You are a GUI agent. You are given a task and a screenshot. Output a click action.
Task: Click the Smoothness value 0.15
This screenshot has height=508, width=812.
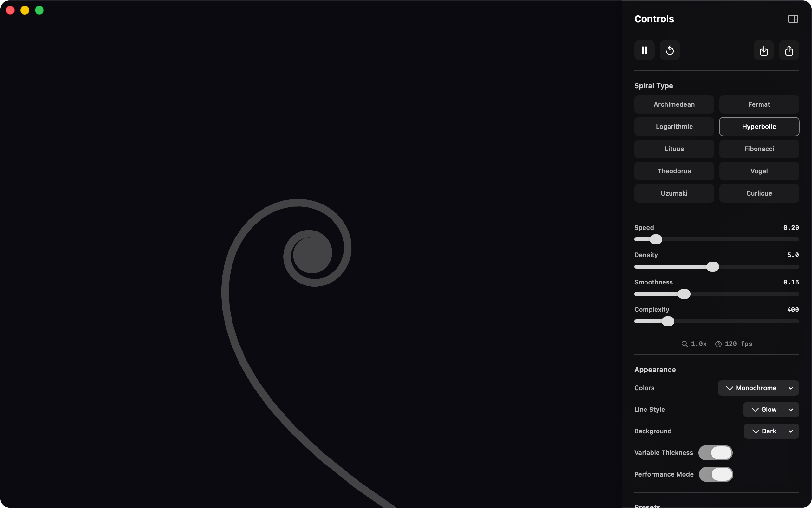pos(791,282)
